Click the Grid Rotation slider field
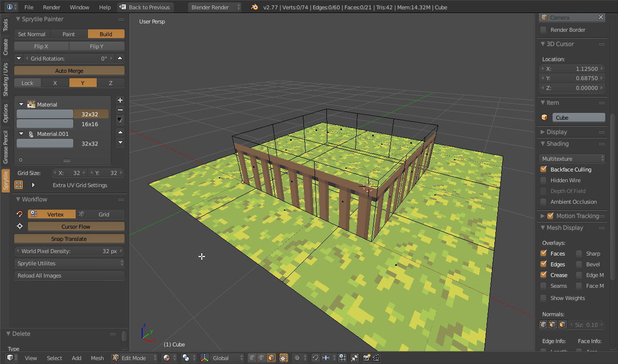Screen dimensions: 618x364 pyautogui.click(x=69, y=59)
